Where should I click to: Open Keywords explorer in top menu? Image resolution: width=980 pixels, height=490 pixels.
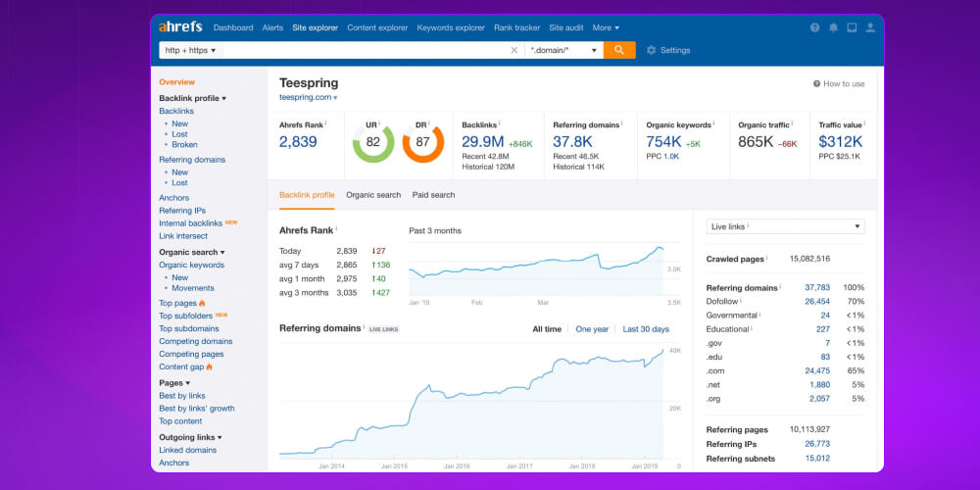451,27
